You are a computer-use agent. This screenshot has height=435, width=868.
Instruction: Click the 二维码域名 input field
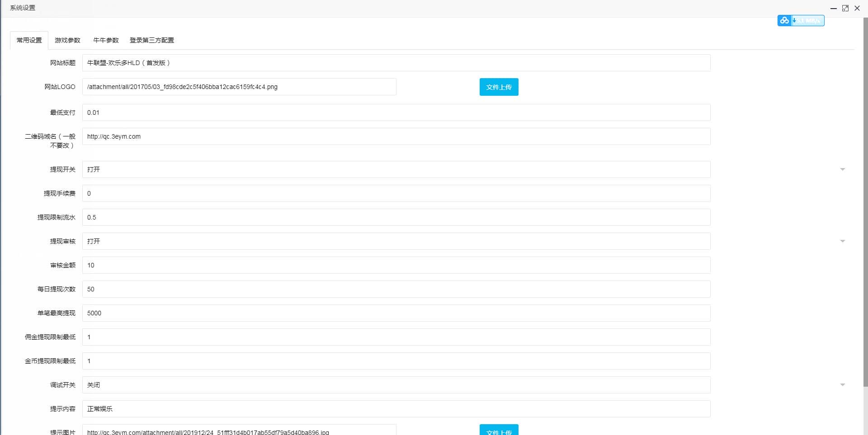396,136
